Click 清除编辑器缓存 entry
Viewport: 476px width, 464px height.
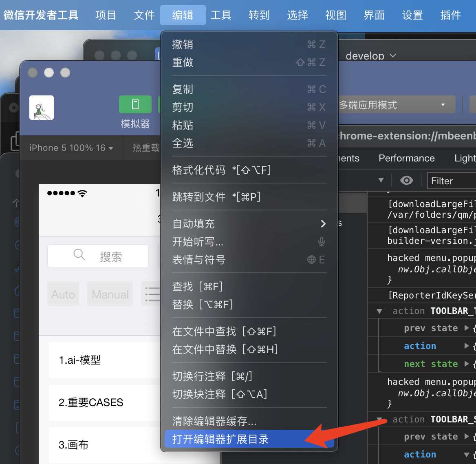click(x=249, y=421)
